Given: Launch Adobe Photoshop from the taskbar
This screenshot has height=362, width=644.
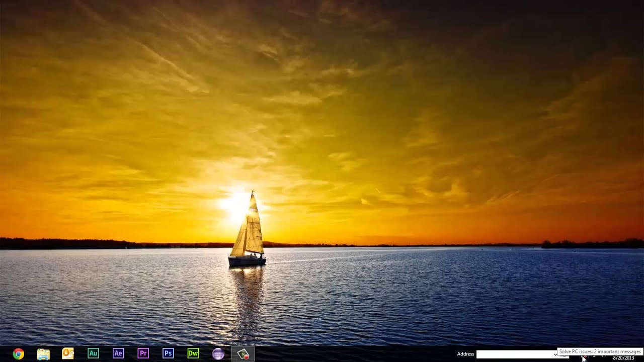Looking at the screenshot, I should [x=168, y=353].
